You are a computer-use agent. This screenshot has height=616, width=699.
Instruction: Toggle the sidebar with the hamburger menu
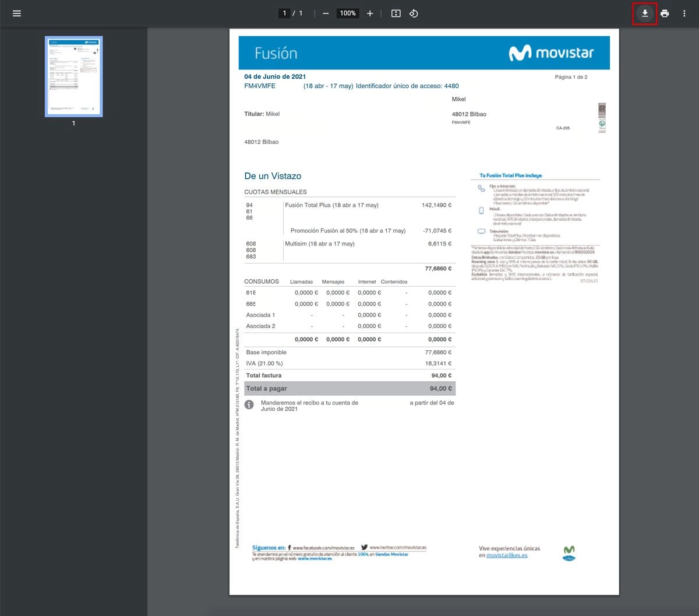click(17, 13)
